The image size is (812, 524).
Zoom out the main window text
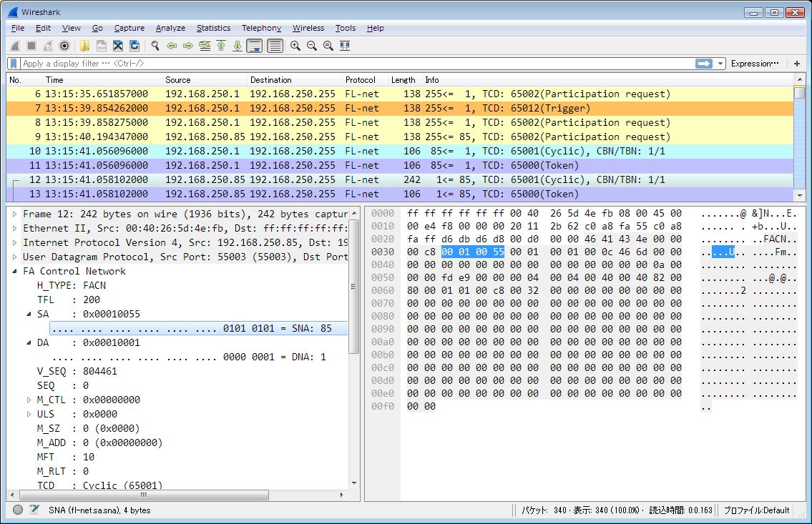(312, 46)
